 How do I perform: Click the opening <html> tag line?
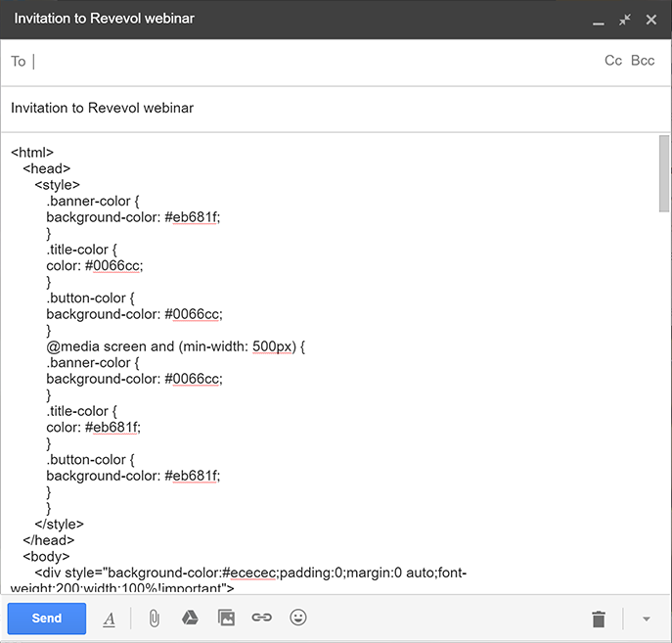[x=32, y=153]
